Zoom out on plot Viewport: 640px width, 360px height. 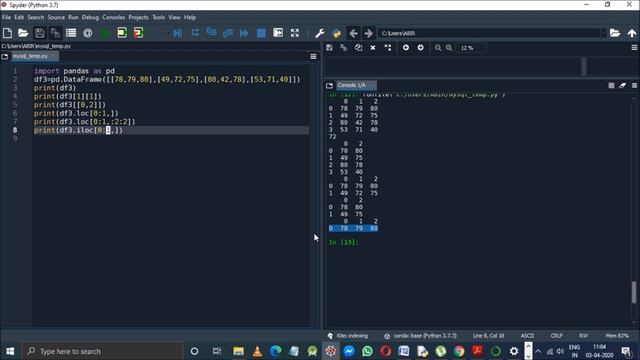point(438,48)
